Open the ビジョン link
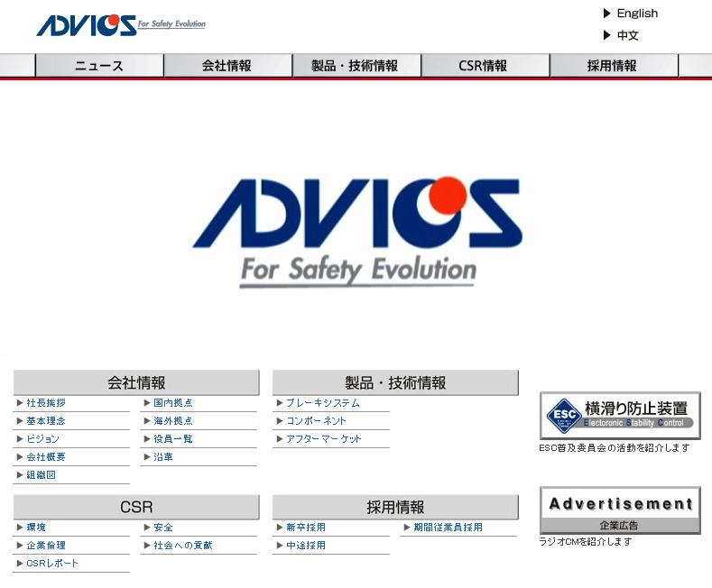Viewport: 712px width, 588px height. point(42,438)
